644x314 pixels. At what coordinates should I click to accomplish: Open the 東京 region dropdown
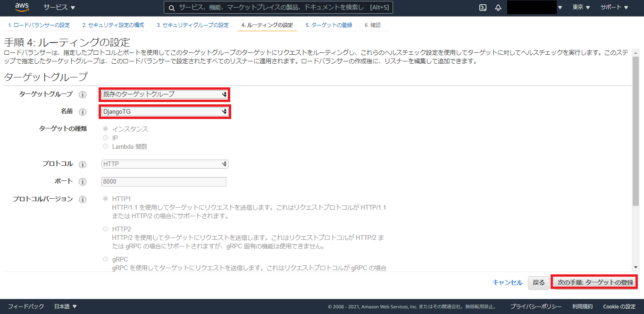(x=581, y=8)
